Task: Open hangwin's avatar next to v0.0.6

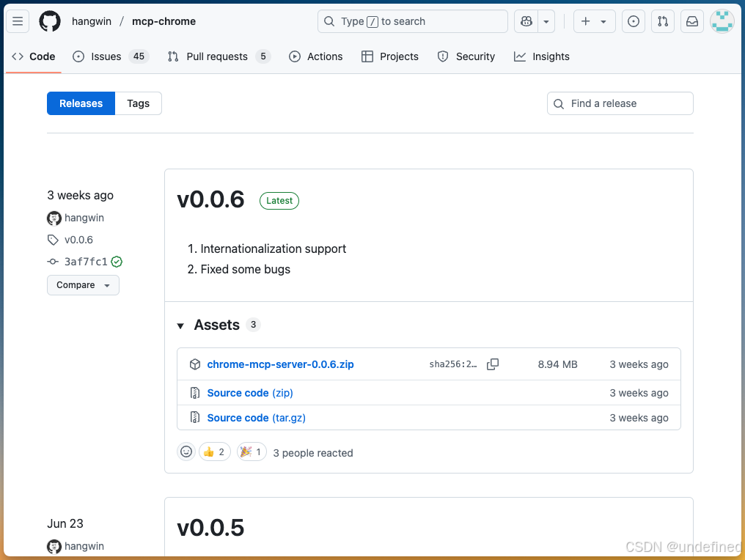Action: [x=54, y=218]
